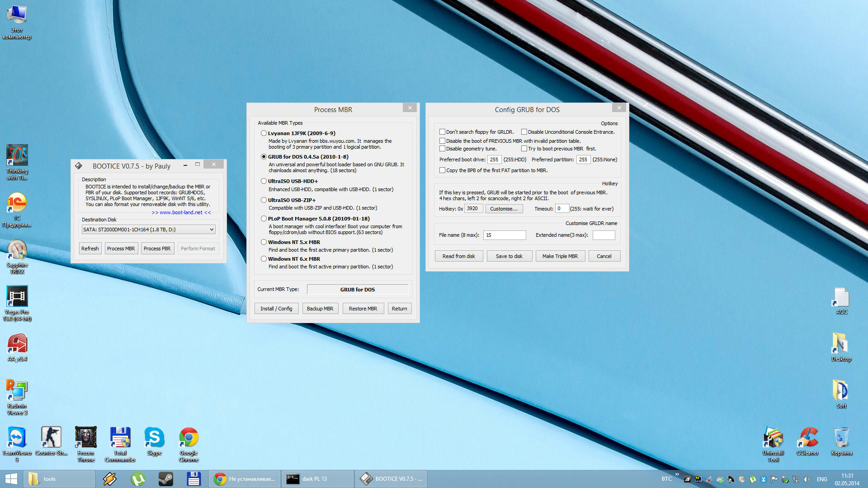Launch Uninstall Tool desktop icon
This screenshot has height=488, width=868.
(x=773, y=445)
